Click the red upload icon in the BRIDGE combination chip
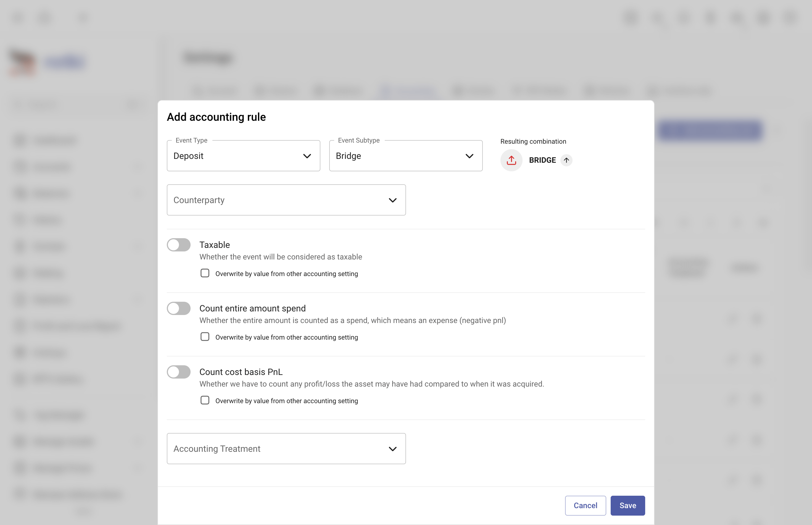812x525 pixels. tap(511, 160)
